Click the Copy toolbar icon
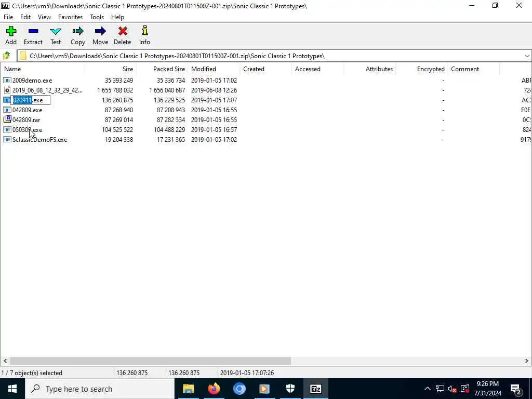 point(78,32)
